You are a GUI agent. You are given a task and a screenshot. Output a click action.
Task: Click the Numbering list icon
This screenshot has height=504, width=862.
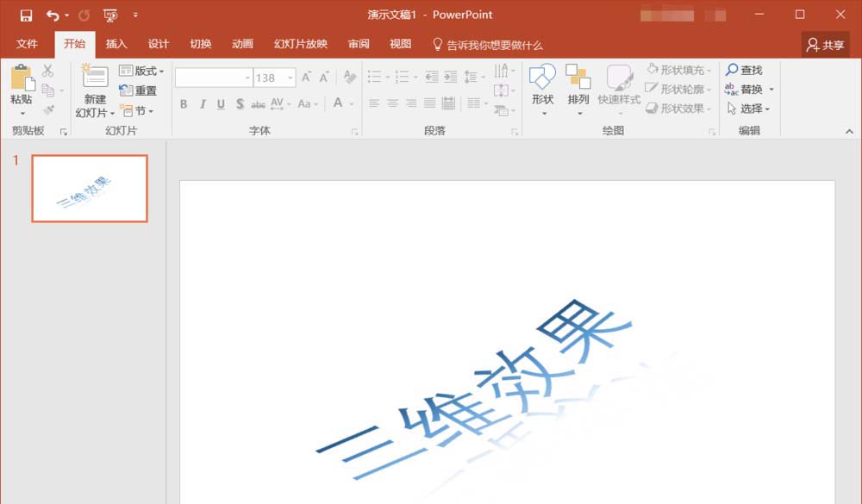click(403, 77)
